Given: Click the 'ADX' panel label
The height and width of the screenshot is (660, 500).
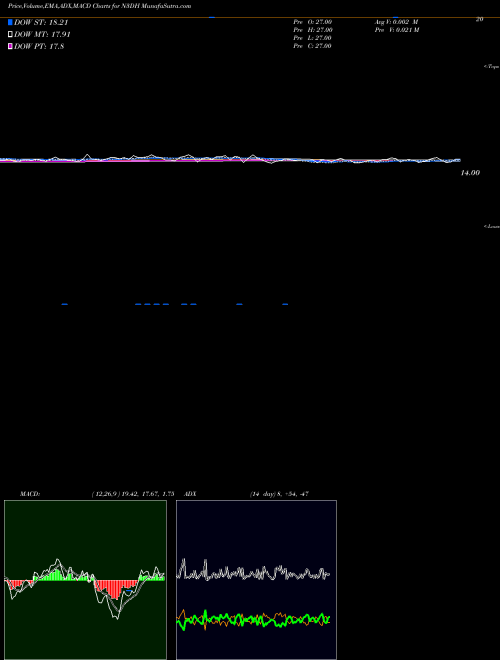Looking at the screenshot, I should tap(190, 494).
